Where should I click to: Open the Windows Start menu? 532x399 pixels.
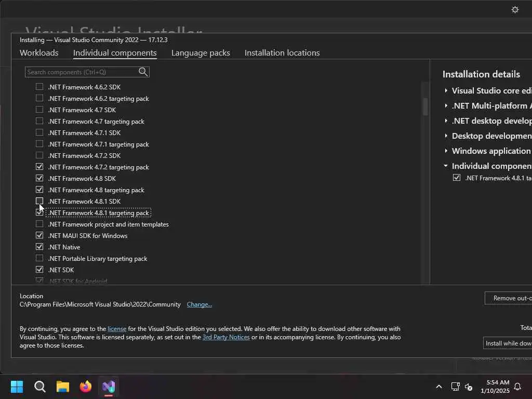17,387
